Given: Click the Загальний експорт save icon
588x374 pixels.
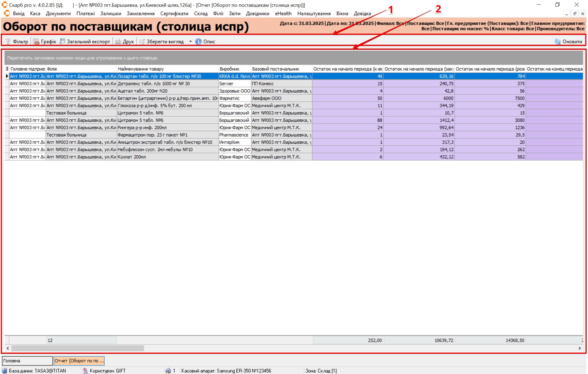Looking at the screenshot, I should (x=62, y=41).
